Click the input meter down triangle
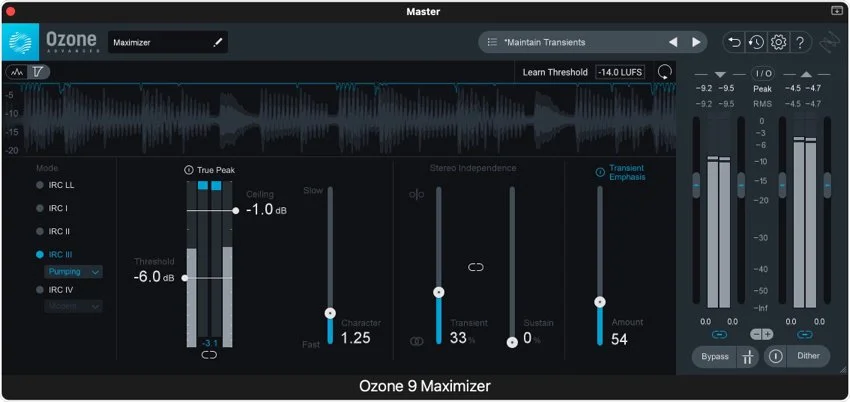 [720, 74]
